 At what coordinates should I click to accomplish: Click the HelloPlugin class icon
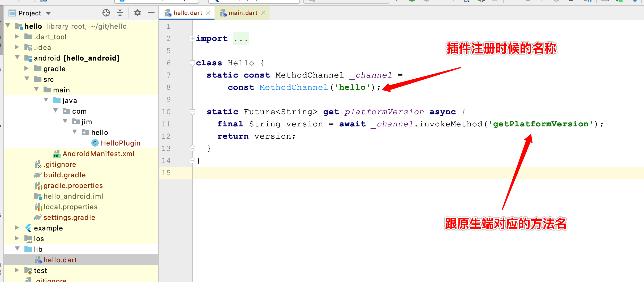click(x=95, y=143)
